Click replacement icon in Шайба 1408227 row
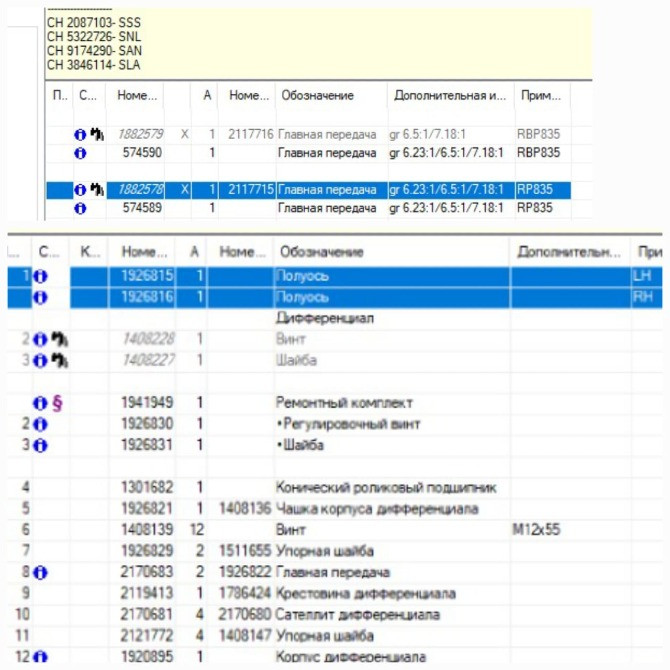This screenshot has width=670, height=670. 57,360
